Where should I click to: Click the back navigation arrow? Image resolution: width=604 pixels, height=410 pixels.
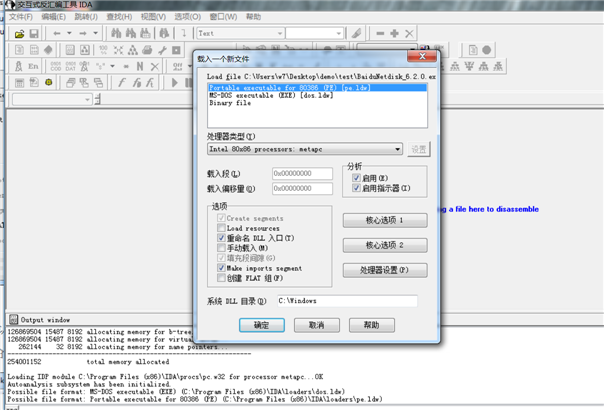[x=57, y=34]
